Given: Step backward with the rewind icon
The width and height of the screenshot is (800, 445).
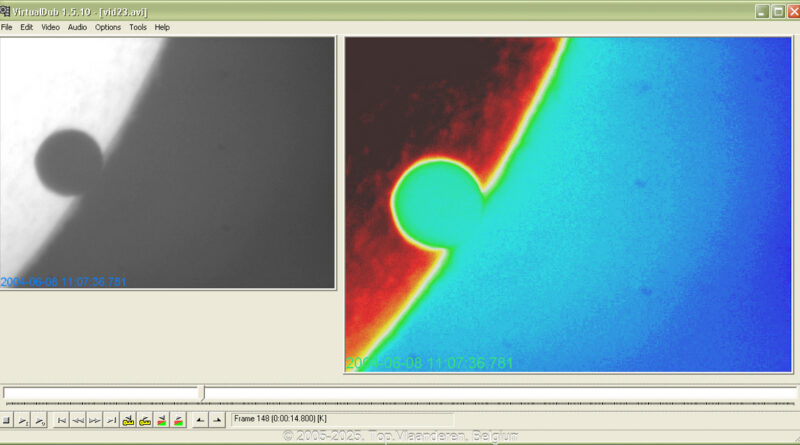Looking at the screenshot, I should click(78, 421).
